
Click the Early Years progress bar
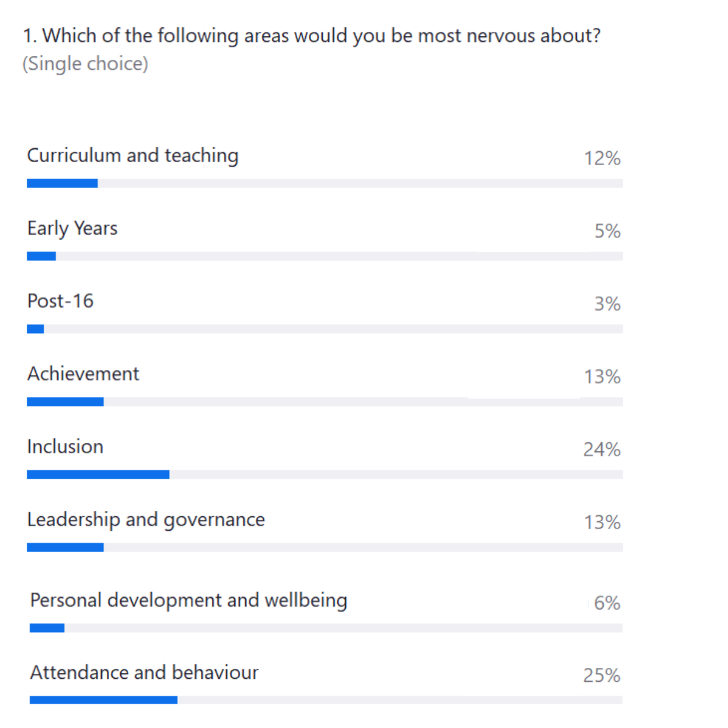pos(325,256)
